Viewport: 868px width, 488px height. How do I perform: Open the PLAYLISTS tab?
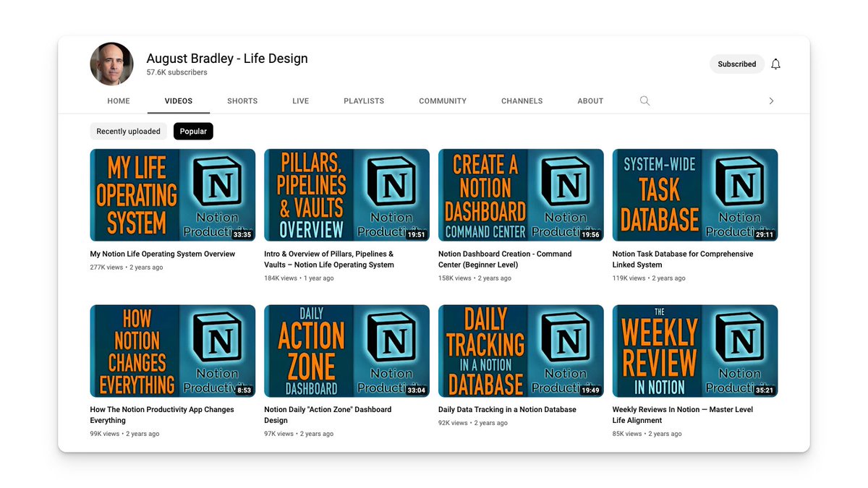(364, 101)
